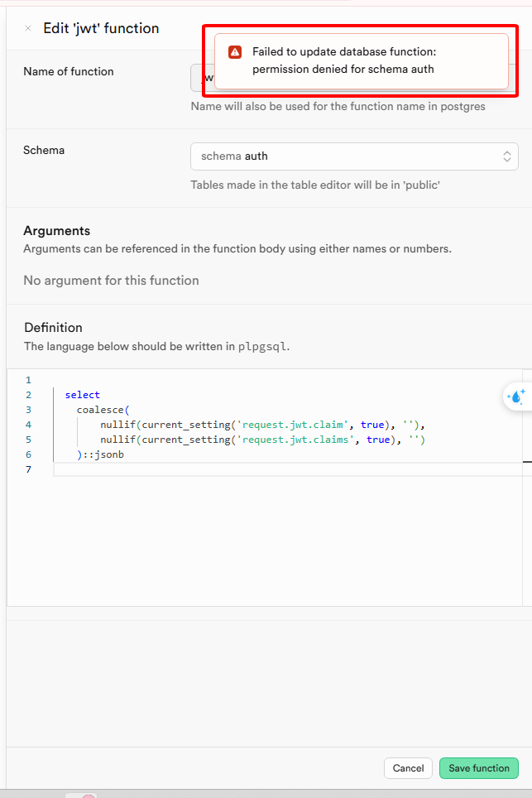Place cursor on empty line 7
This screenshot has height=798, width=532.
tap(248, 469)
